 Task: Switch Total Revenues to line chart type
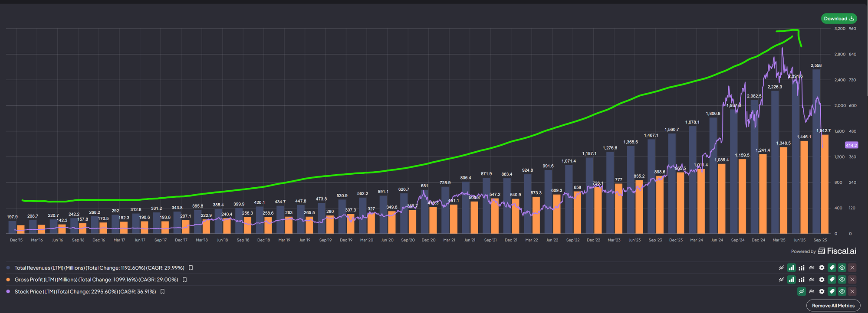click(781, 268)
